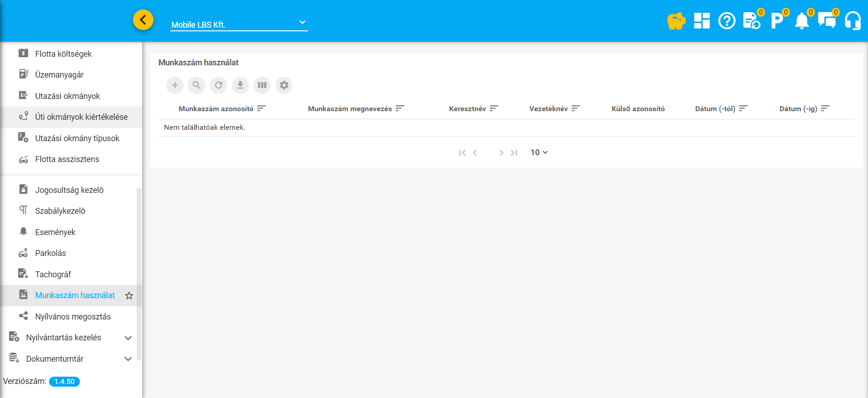Click the yellow piggy bank icon

click(676, 21)
